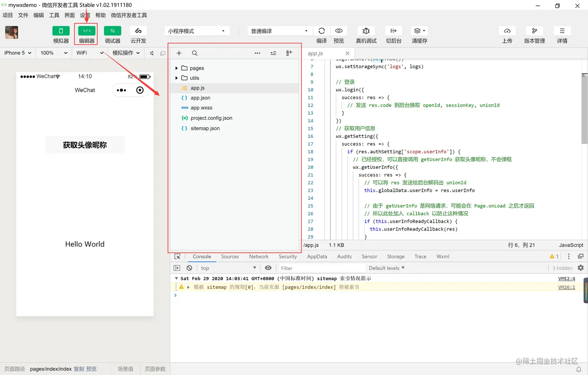Open the 项目 menu

point(7,15)
